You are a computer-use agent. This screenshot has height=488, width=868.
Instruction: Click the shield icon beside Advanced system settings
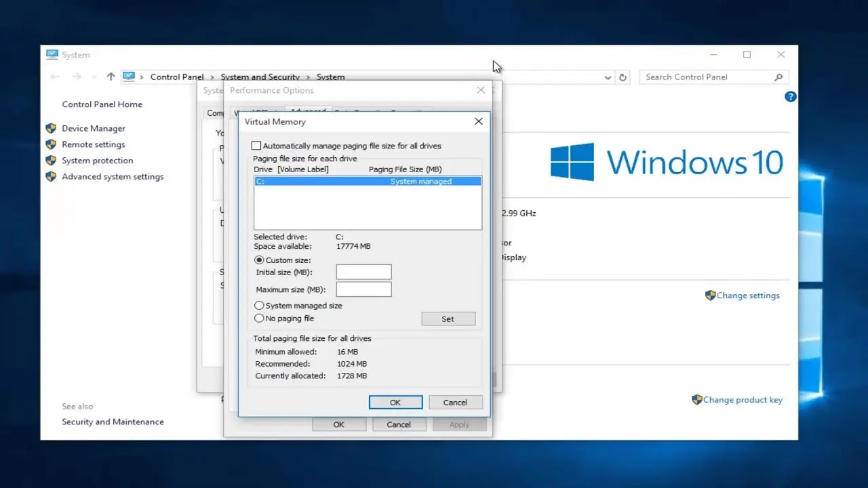[50, 177]
